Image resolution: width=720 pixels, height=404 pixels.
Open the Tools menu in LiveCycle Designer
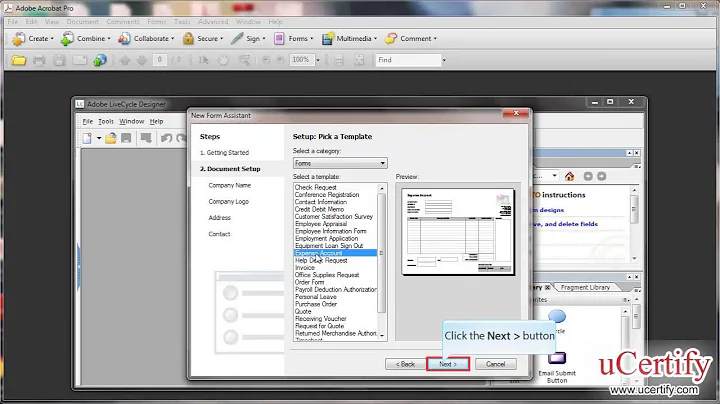[106, 121]
